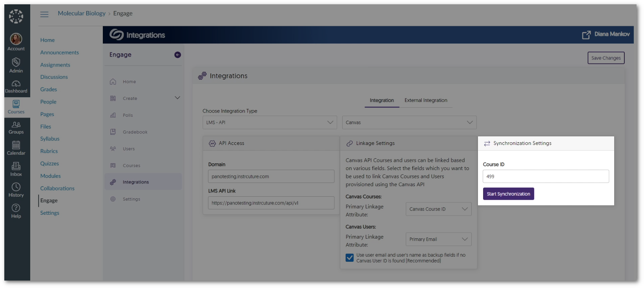Screen dimensions: 644x288
Task: Open the Calendar icon in the sidebar
Action: point(16,145)
